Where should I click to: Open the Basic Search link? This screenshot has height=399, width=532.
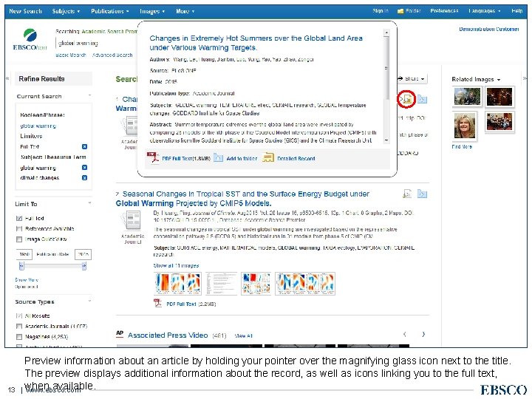pyautogui.click(x=71, y=55)
